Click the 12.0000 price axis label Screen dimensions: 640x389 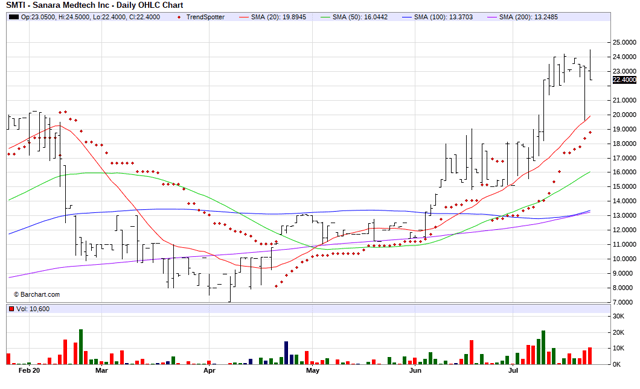tap(624, 230)
